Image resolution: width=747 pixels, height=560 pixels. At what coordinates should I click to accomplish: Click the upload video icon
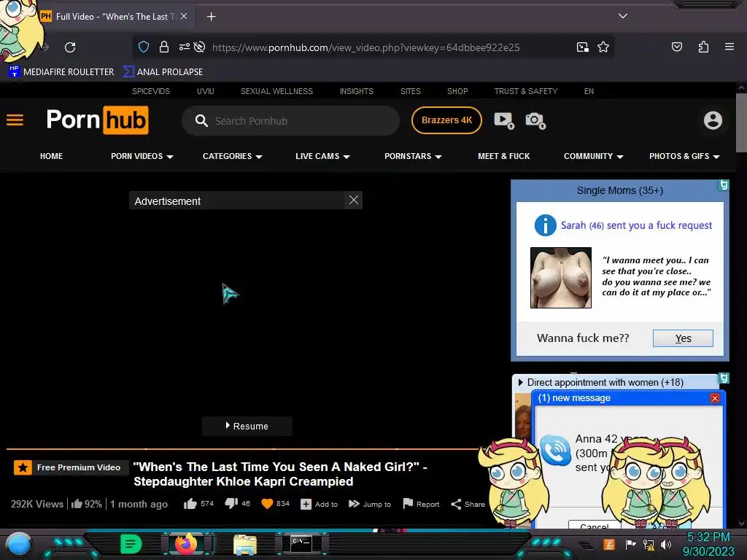pyautogui.click(x=504, y=120)
